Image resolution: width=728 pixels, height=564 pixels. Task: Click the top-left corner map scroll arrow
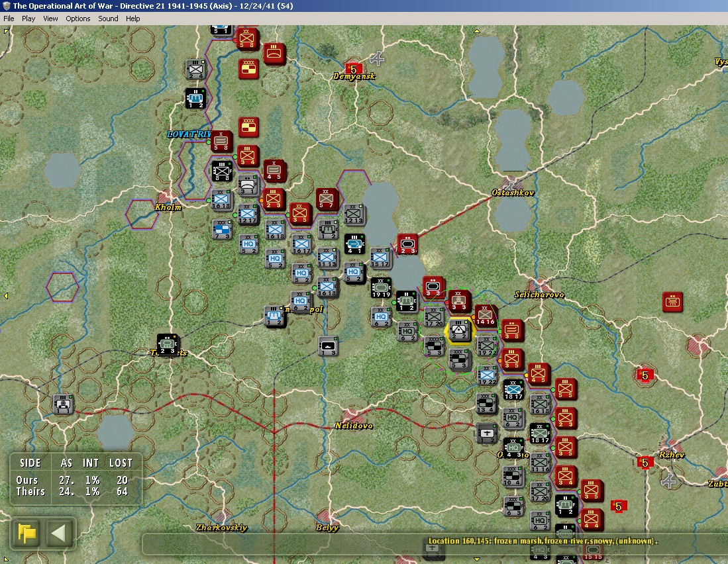click(x=6, y=31)
